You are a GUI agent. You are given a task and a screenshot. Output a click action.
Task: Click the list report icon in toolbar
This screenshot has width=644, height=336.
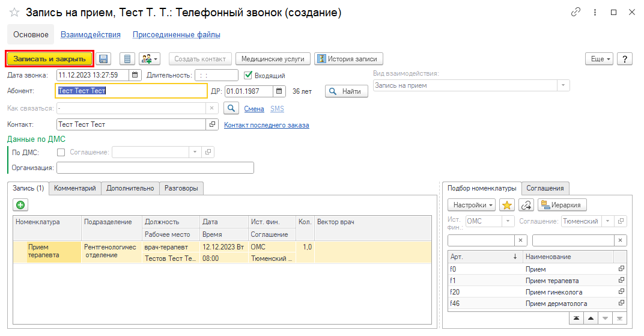click(127, 59)
